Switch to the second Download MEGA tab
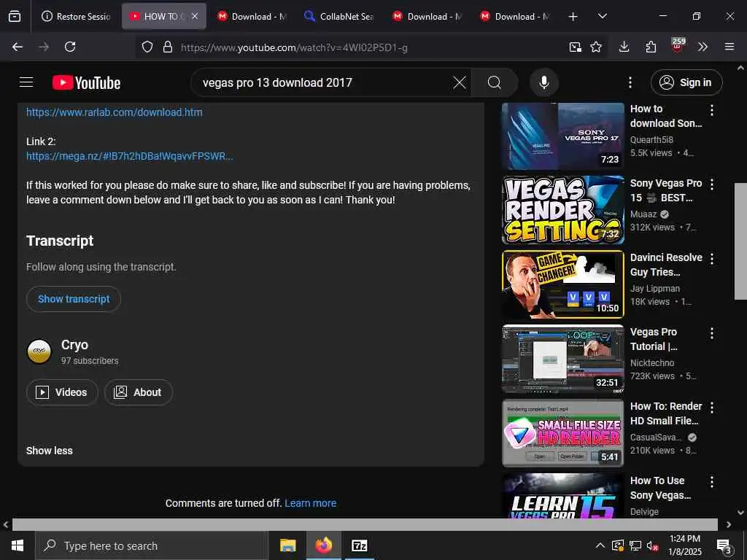The width and height of the screenshot is (747, 560). point(427,17)
